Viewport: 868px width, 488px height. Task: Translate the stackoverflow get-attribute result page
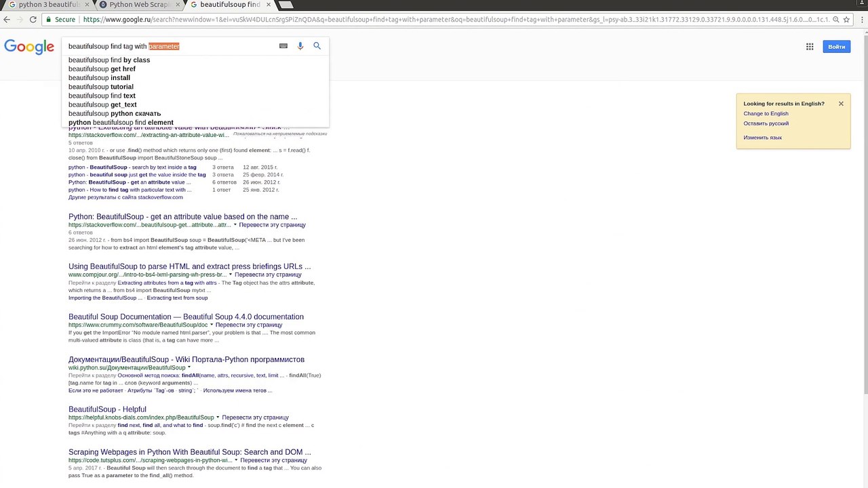(273, 225)
